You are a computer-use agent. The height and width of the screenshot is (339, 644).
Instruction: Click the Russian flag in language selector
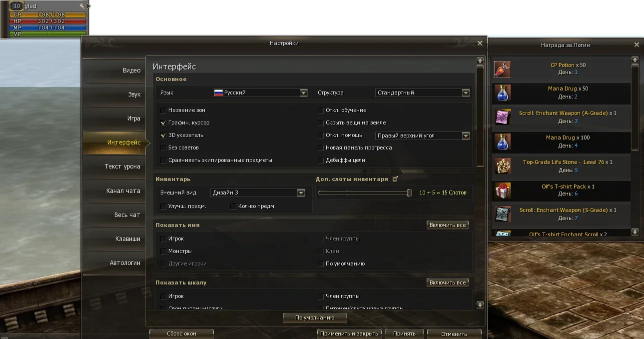coord(218,92)
